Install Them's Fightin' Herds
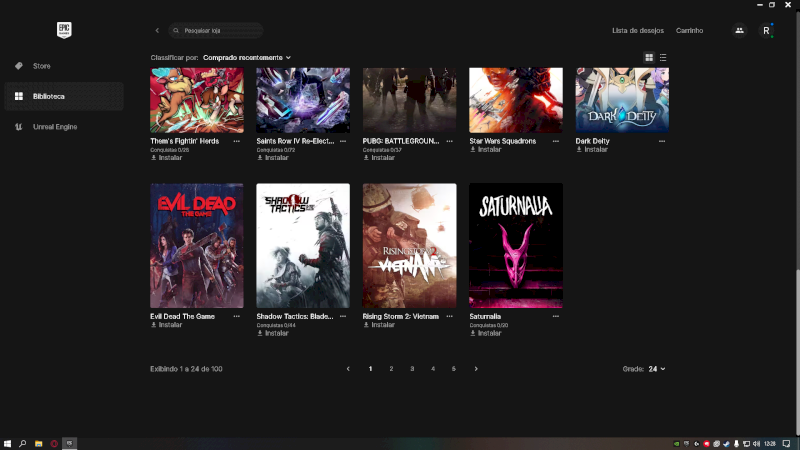This screenshot has height=450, width=800. pyautogui.click(x=166, y=158)
